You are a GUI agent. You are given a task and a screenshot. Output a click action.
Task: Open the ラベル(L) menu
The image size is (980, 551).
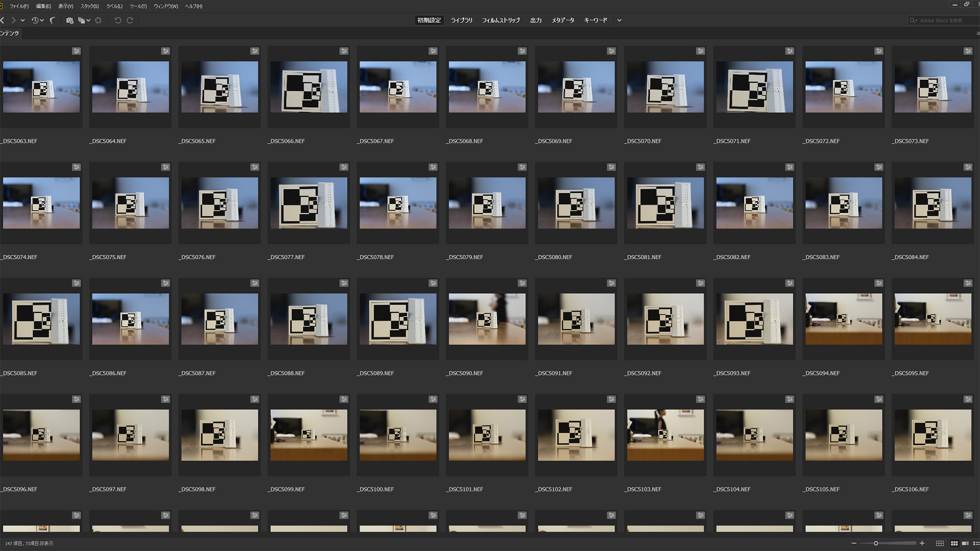(114, 6)
